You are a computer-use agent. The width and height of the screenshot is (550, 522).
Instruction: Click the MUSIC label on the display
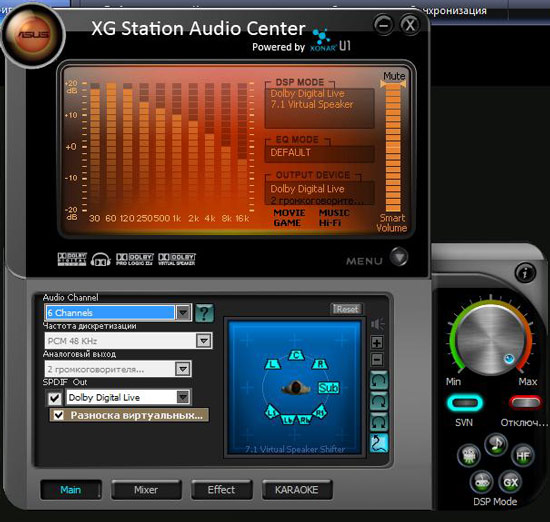[334, 213]
